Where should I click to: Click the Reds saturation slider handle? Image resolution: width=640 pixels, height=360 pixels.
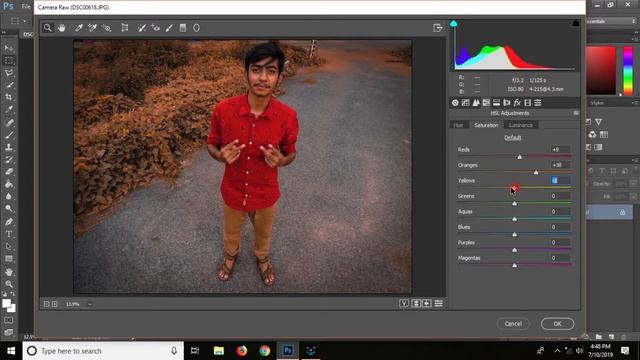click(520, 157)
